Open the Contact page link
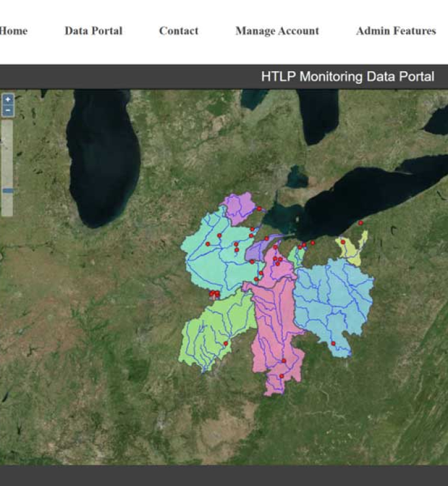Screen dimensions: 448x486 [x=178, y=31]
